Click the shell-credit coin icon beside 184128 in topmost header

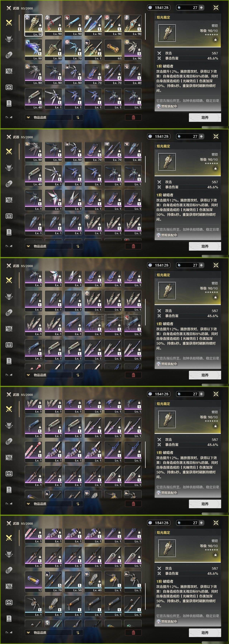click(x=150, y=8)
